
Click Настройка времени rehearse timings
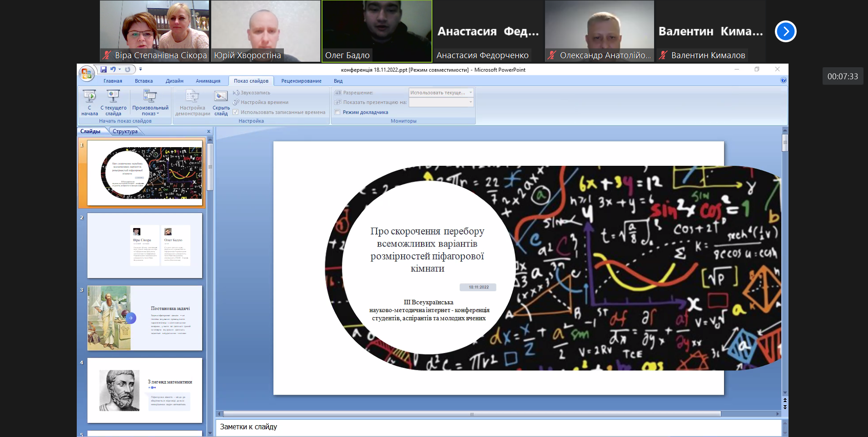261,102
